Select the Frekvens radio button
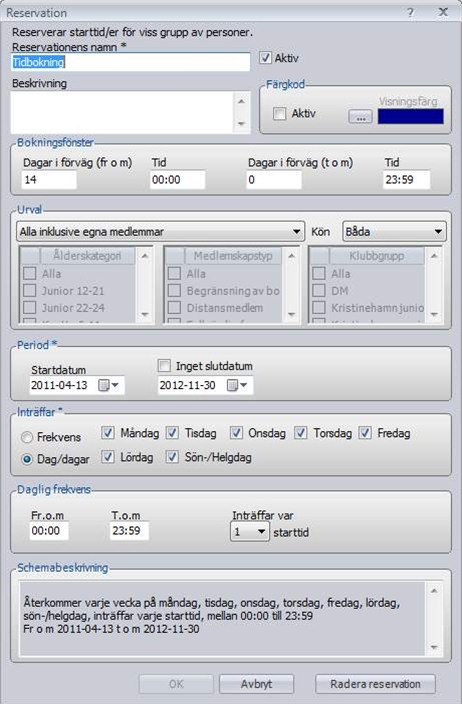Screen dimensions: 462x704 (27, 437)
